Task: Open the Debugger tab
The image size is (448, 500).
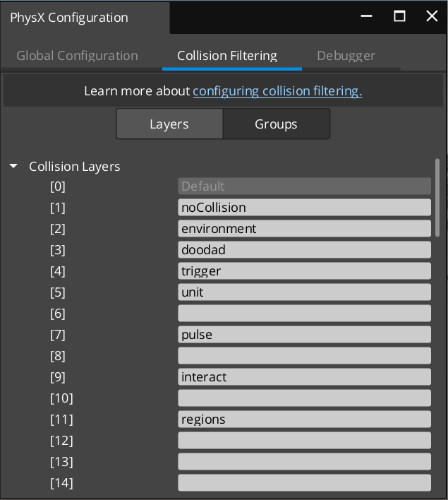Action: (346, 55)
